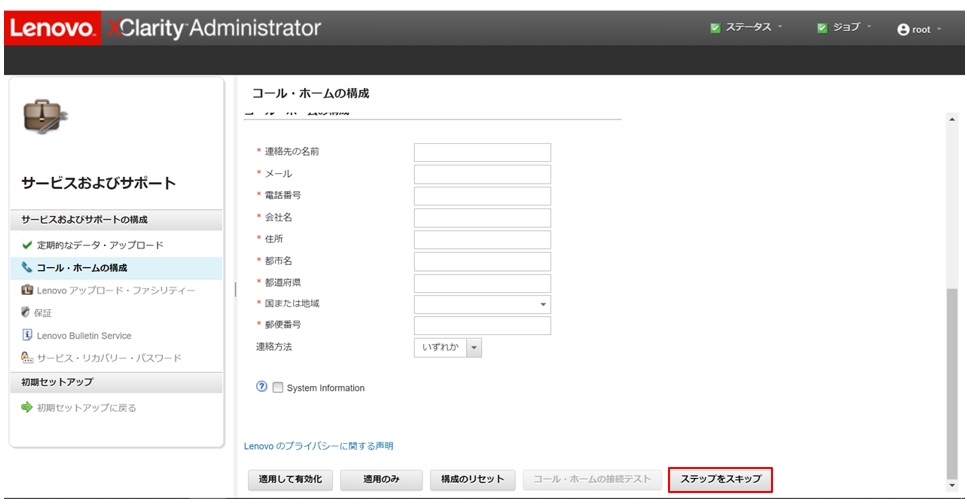Image resolution: width=967 pixels, height=504 pixels.
Task: Open サービス・リカバリー・パスワード in the sidebar
Action: (109, 358)
